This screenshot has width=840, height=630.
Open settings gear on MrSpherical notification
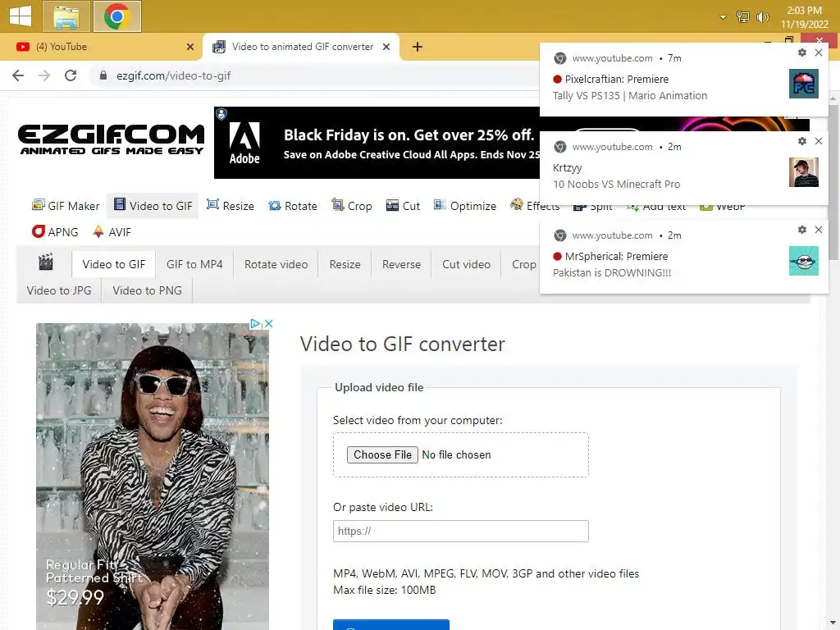[x=802, y=230]
